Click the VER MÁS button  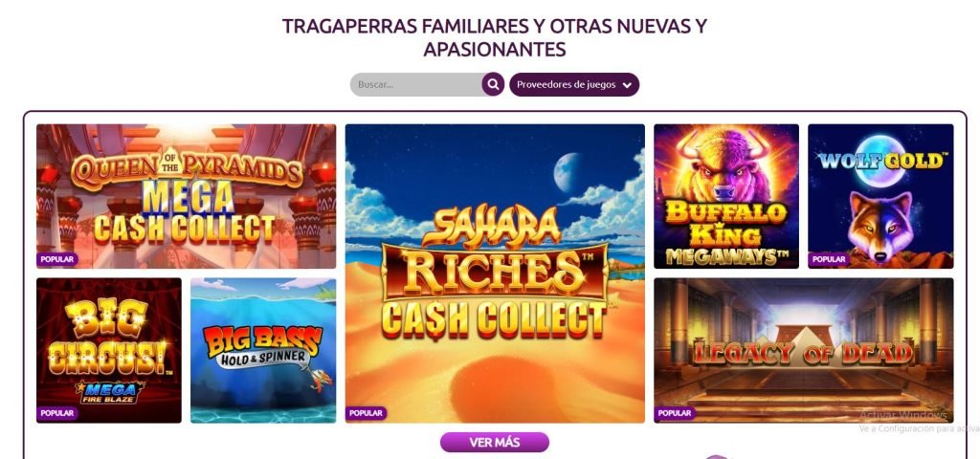click(x=495, y=442)
